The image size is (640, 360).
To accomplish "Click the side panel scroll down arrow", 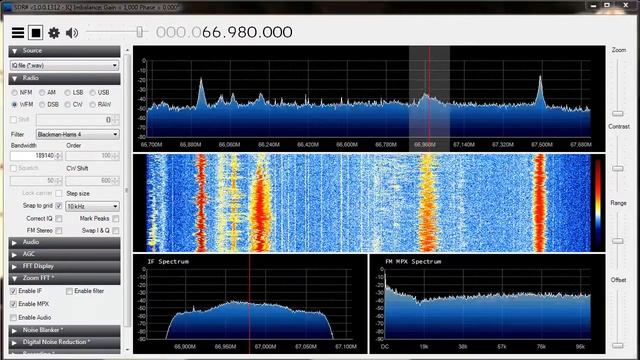I will tap(127, 350).
